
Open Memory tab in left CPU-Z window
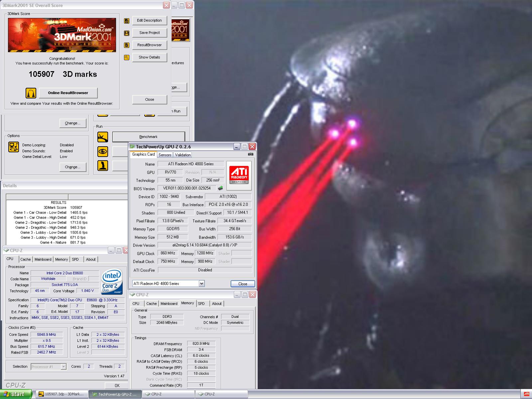point(62,259)
